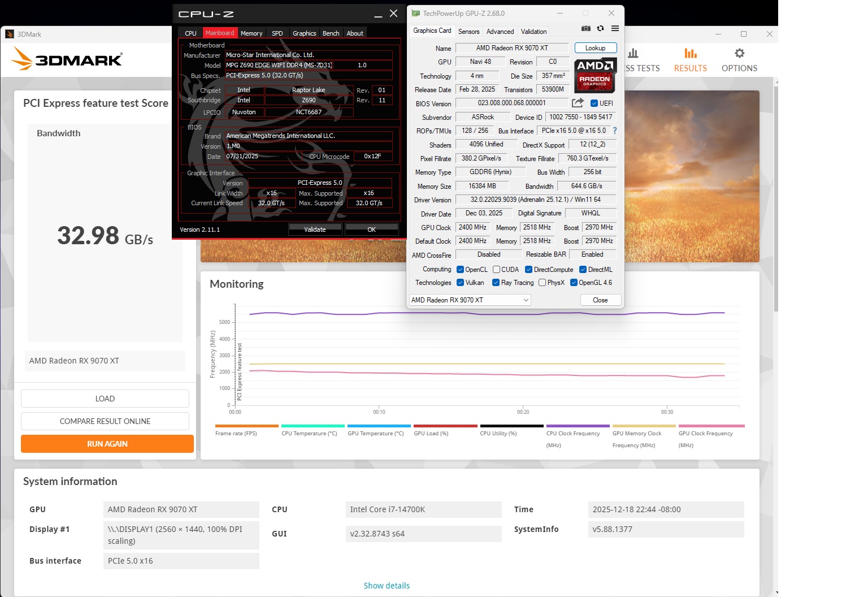This screenshot has height=597, width=868.
Task: Open the GPU selection dropdown in GPU-Z
Action: (470, 300)
